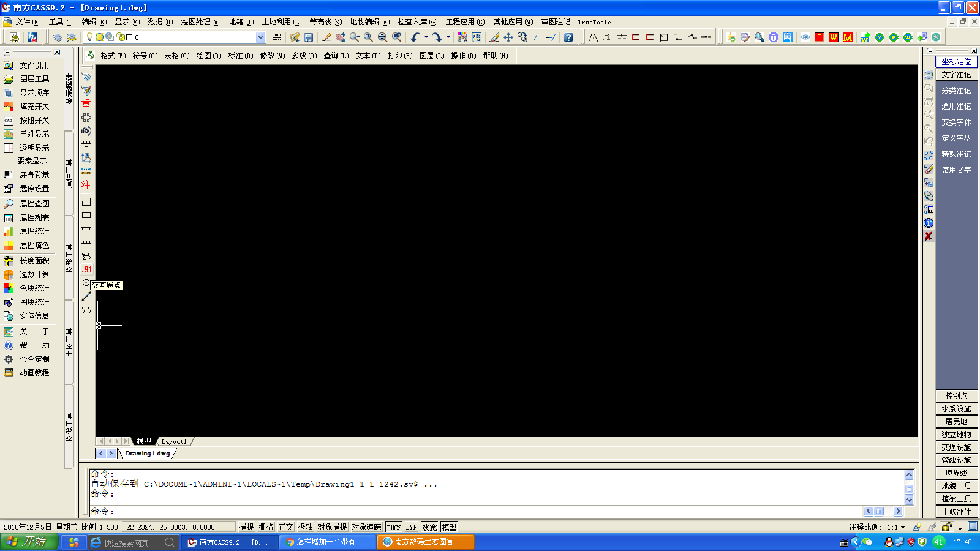This screenshot has width=980, height=551.
Task: Toggle 正交 ortho mode in status bar
Action: pos(285,527)
